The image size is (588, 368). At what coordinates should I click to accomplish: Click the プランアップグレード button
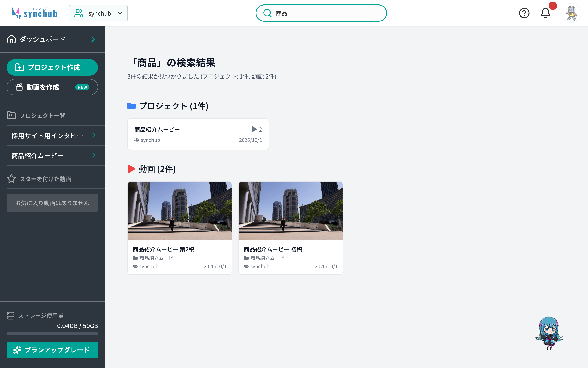coord(52,350)
